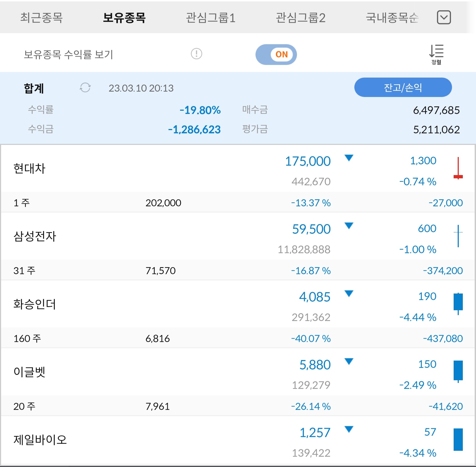Click the 160 주 holding quantity
The width and height of the screenshot is (476, 467).
[27, 339]
